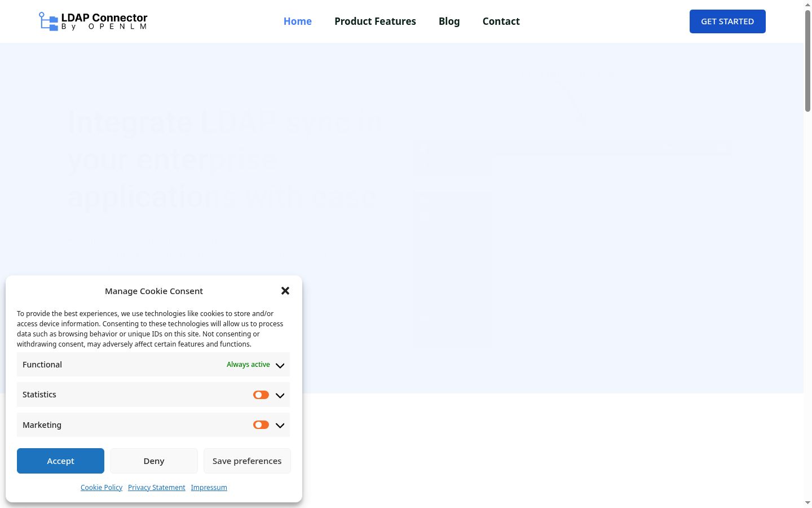Click the scrollbar up arrow
The width and height of the screenshot is (812, 508).
coord(807,4)
